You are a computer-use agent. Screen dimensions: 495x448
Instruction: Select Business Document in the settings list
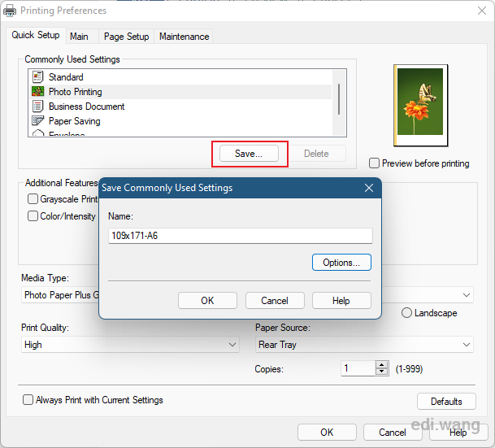[180, 107]
